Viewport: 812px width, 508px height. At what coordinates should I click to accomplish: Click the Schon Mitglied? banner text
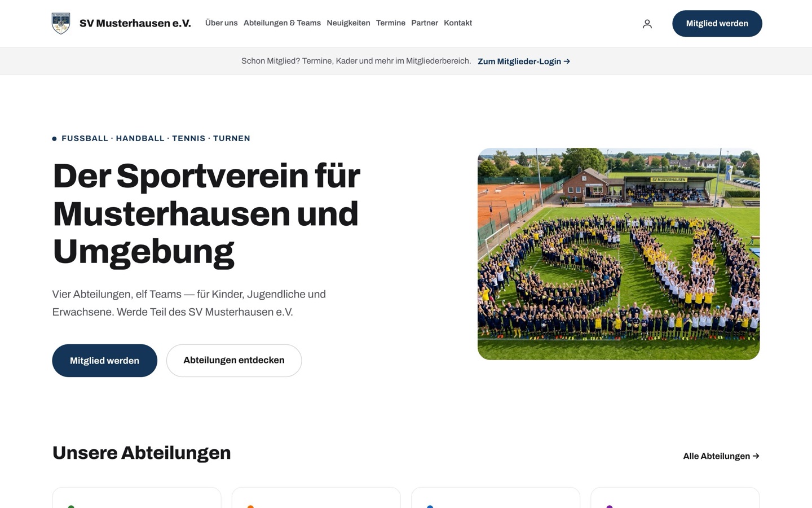[x=356, y=61]
